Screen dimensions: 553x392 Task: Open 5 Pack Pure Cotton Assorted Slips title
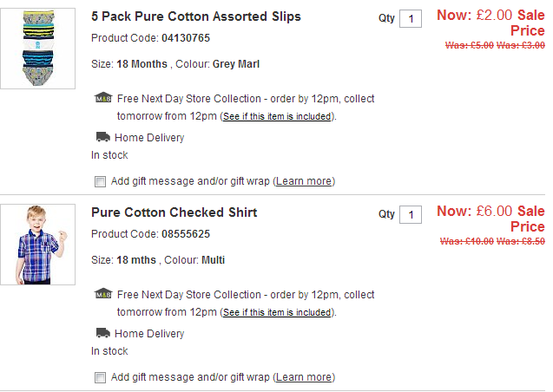coord(196,16)
